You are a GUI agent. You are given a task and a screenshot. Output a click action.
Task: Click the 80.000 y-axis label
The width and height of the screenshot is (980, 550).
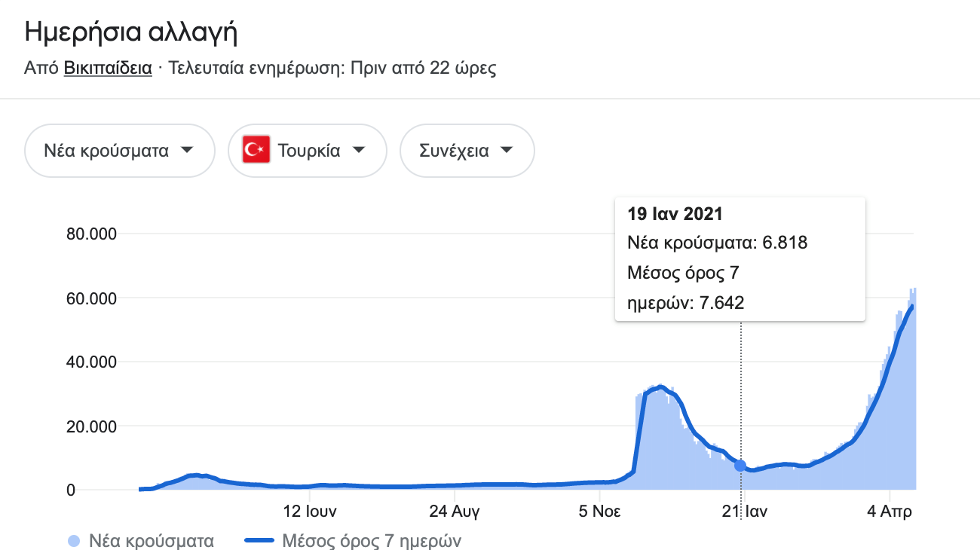tap(91, 234)
